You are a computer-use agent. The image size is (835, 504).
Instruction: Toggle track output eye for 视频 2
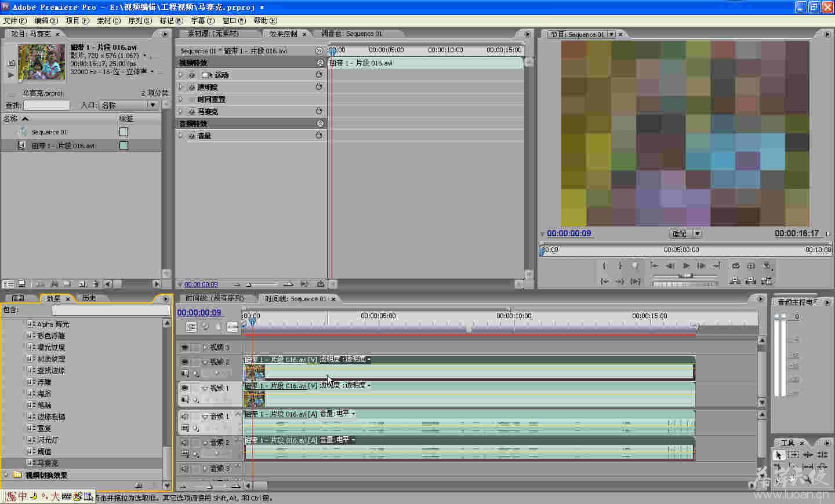pyautogui.click(x=184, y=362)
